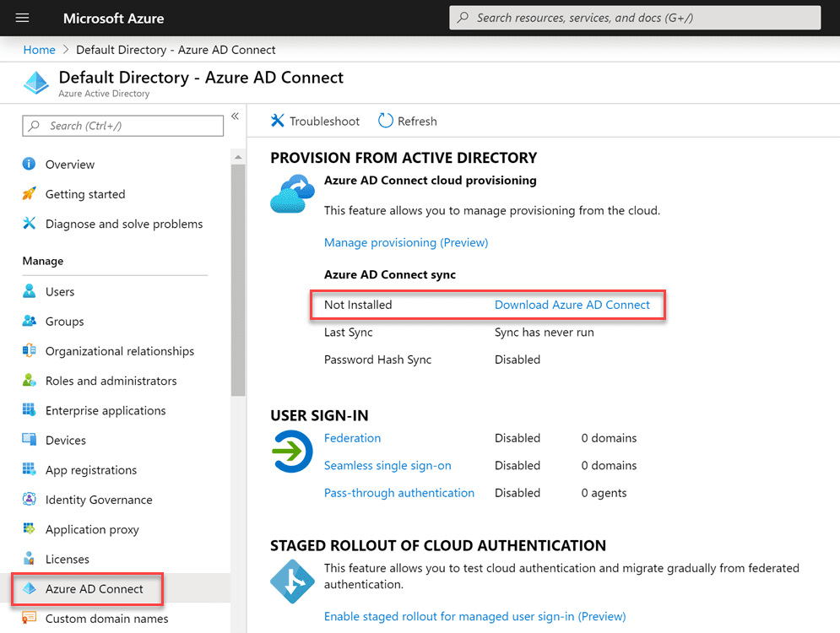Click the Getting started rocket icon
The height and width of the screenshot is (633, 840).
point(30,194)
